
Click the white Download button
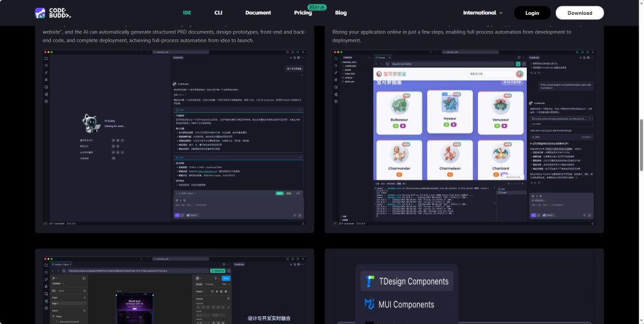tap(580, 13)
